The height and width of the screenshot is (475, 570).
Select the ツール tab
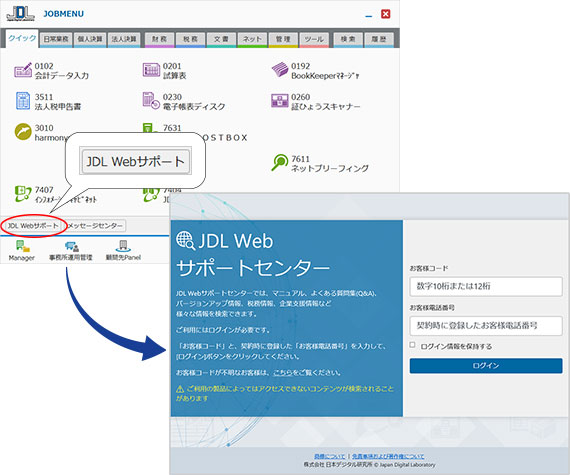coord(314,39)
